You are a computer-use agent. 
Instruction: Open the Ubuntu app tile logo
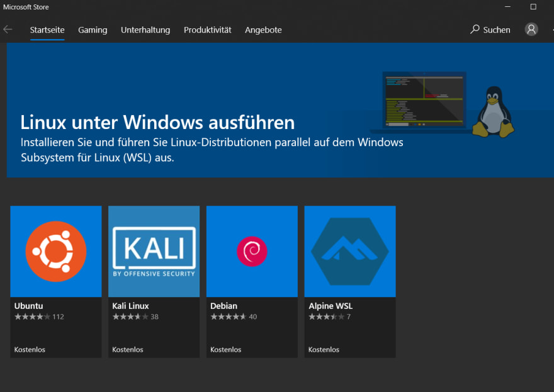56,252
